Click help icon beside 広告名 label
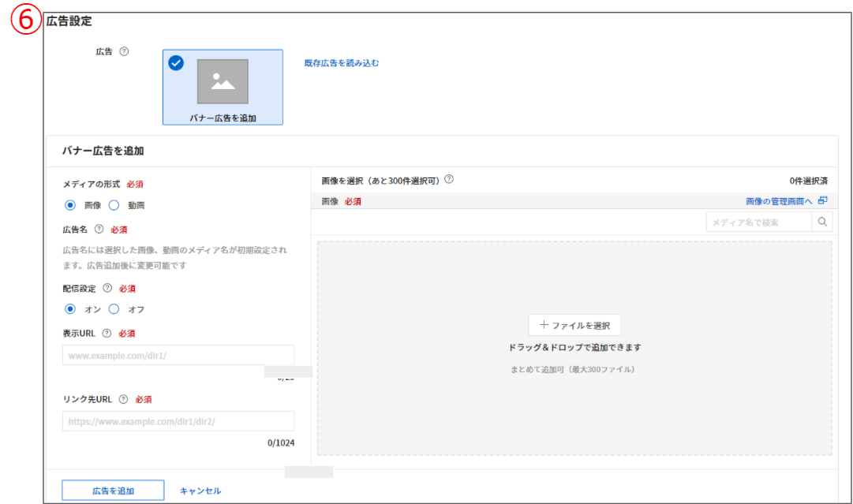This screenshot has height=504, width=853. pos(99,230)
